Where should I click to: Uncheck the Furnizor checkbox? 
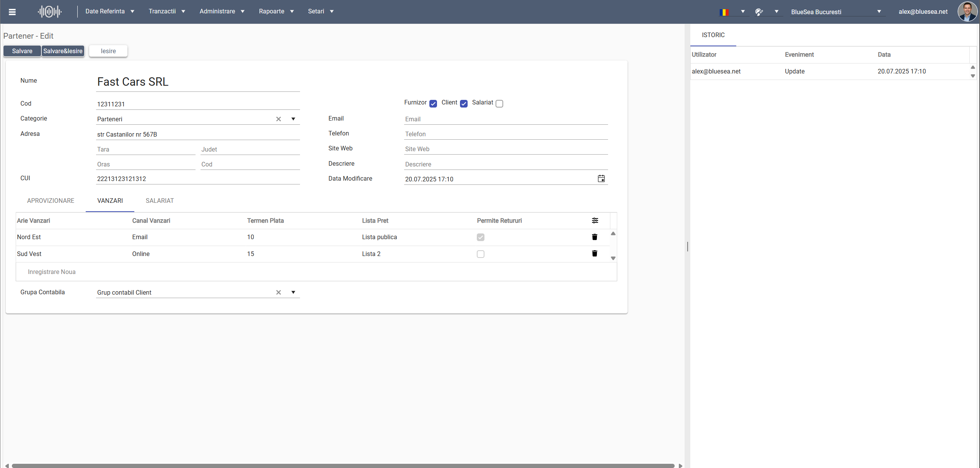tap(433, 104)
